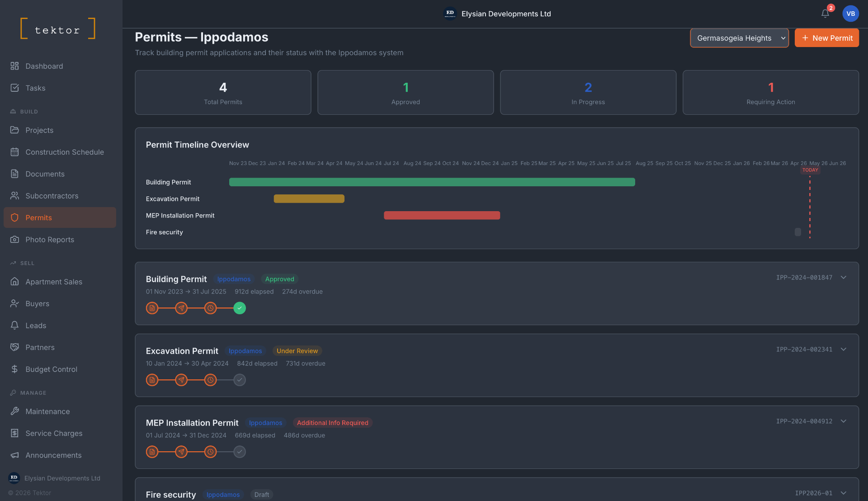Click the Draft badge on Fire security
The image size is (868, 501).
(262, 495)
